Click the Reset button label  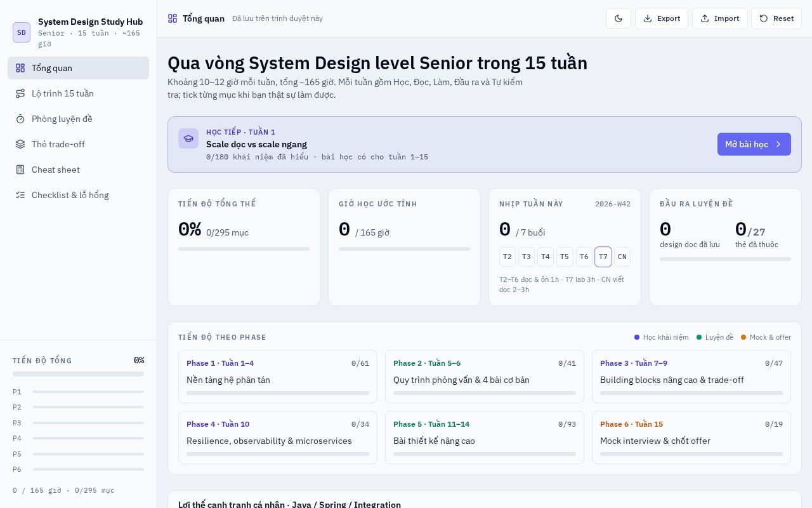click(783, 18)
